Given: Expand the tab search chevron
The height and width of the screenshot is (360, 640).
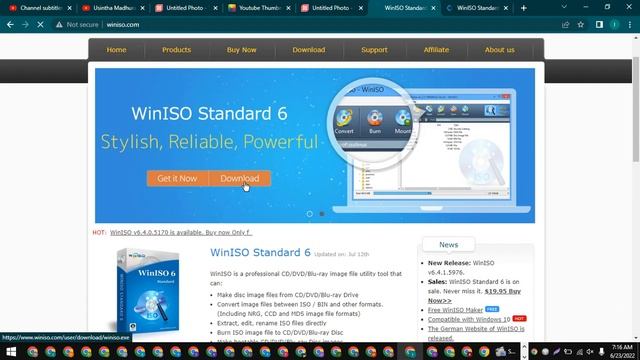Looking at the screenshot, I should click(x=564, y=7).
